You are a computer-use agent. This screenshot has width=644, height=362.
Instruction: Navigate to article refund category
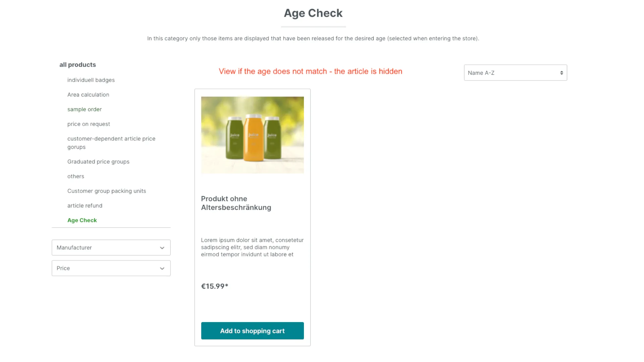coord(85,205)
